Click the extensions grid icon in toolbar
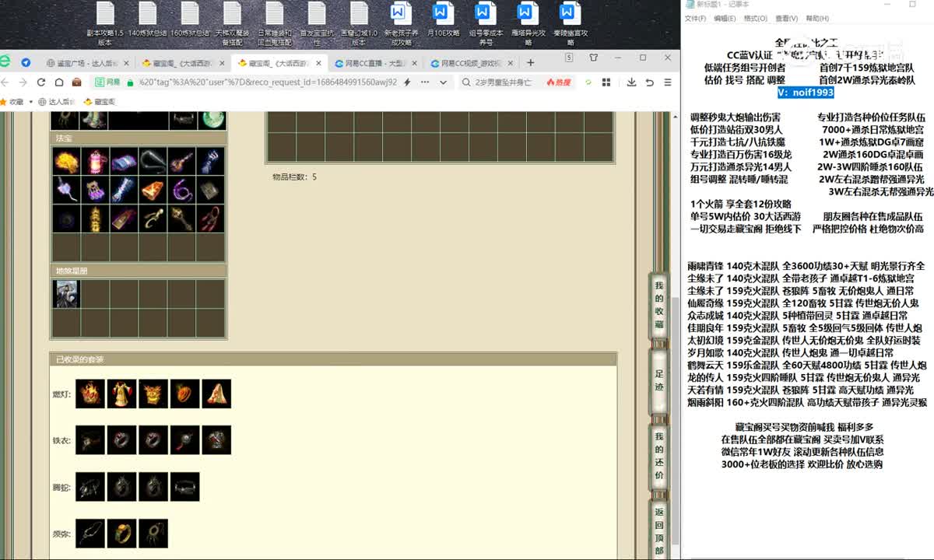 [613, 82]
